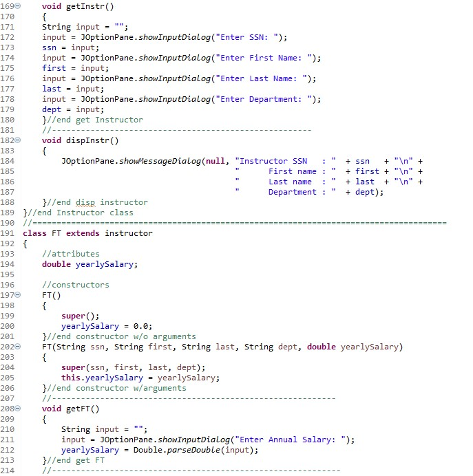Click line number 214 in the gutter
This screenshot has width=473, height=476.
[8, 470]
